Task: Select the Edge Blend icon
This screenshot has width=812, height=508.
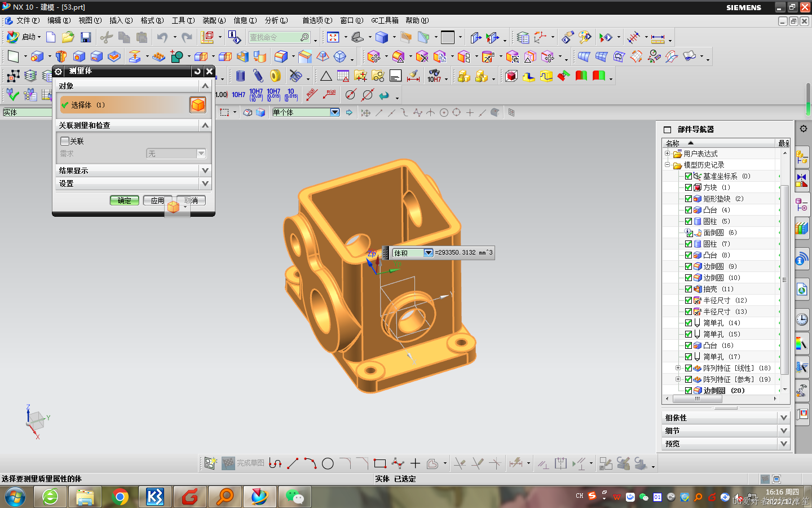Action: (x=281, y=56)
